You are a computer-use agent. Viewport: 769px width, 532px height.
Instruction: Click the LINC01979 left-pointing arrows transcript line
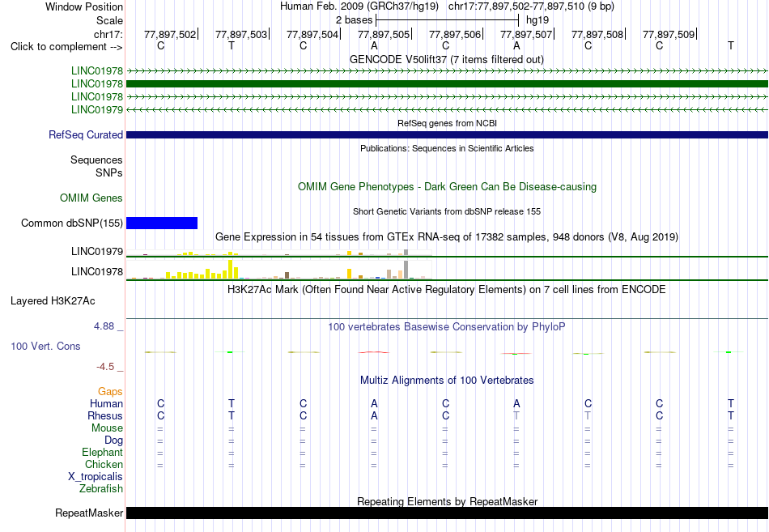[x=447, y=109]
